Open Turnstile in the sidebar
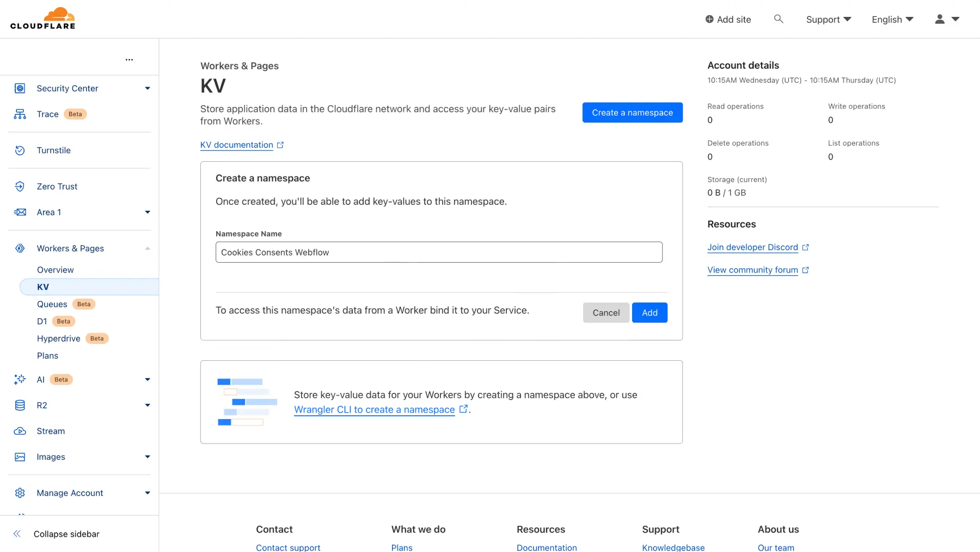The height and width of the screenshot is (552, 980). point(53,150)
